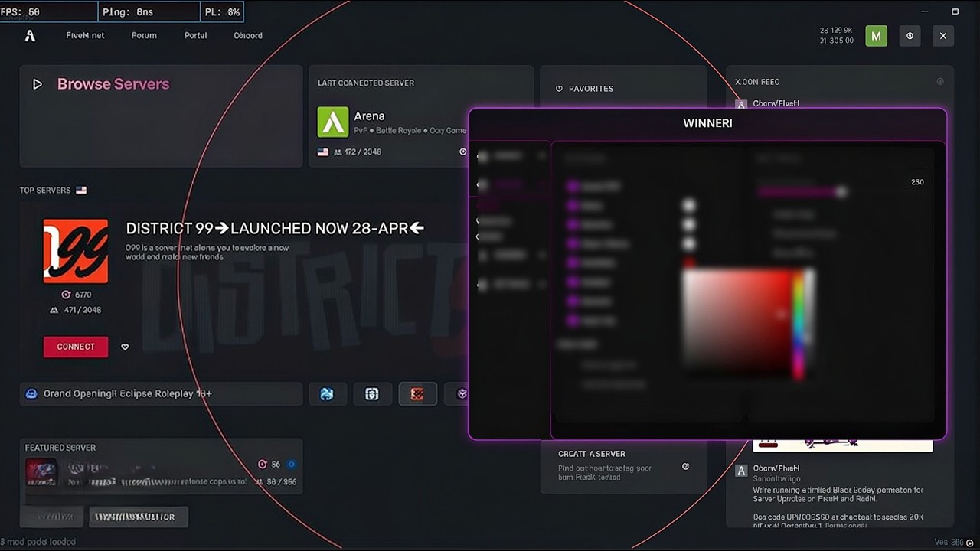Open the FiveM.net header link

click(85, 36)
